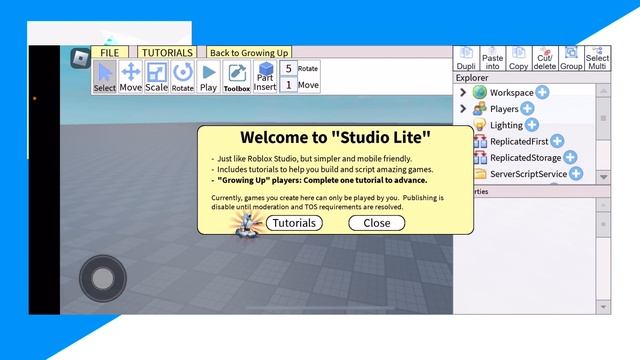Click the Properties scrollbar up arrow
The image size is (640, 360).
603,205
